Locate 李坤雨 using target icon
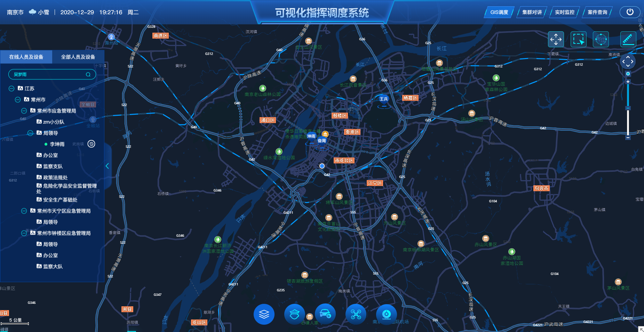The image size is (644, 332). pyautogui.click(x=92, y=144)
